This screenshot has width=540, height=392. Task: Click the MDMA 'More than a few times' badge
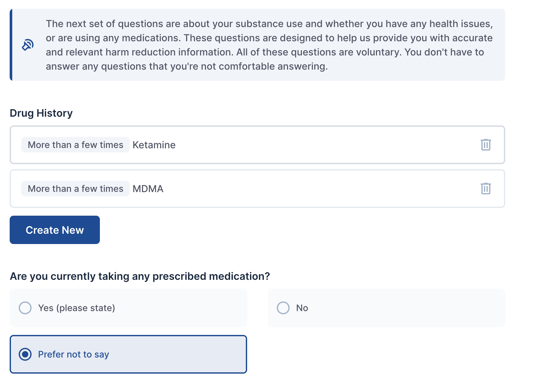75,189
